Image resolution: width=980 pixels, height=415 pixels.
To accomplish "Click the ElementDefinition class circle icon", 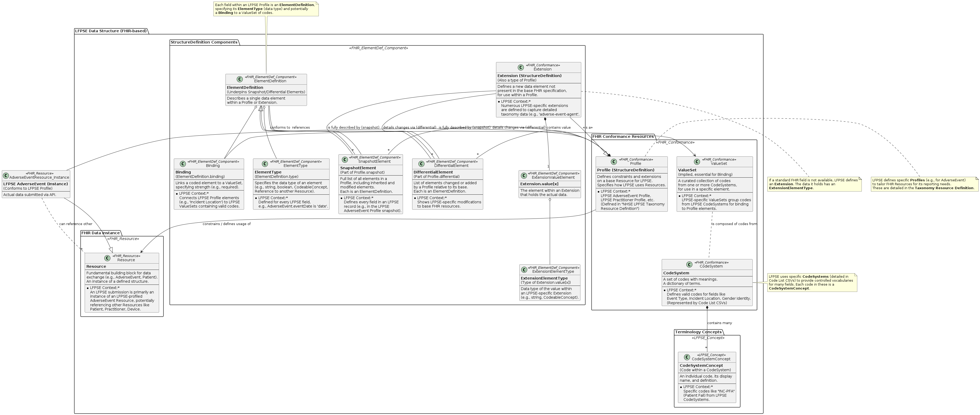I will click(x=240, y=79).
